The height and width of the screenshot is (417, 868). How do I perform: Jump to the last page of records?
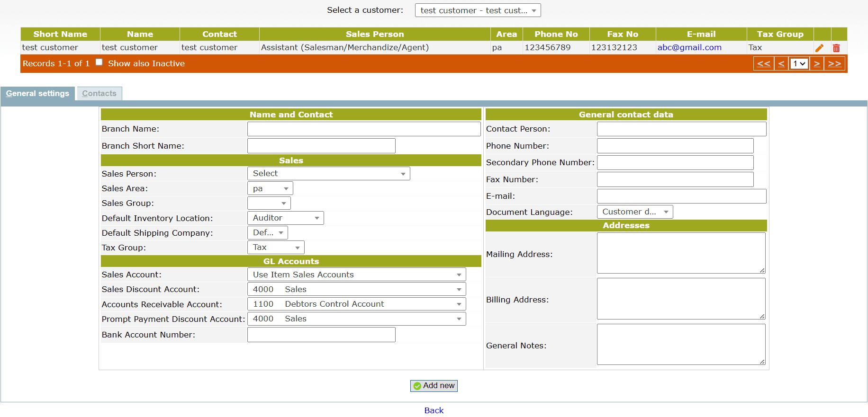[x=834, y=63]
